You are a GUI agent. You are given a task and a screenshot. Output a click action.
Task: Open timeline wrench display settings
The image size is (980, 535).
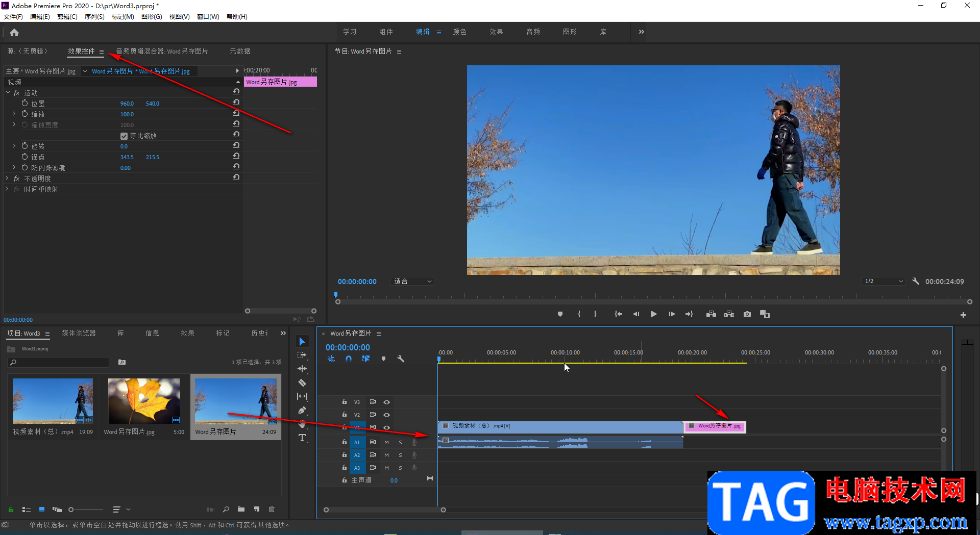pyautogui.click(x=401, y=359)
